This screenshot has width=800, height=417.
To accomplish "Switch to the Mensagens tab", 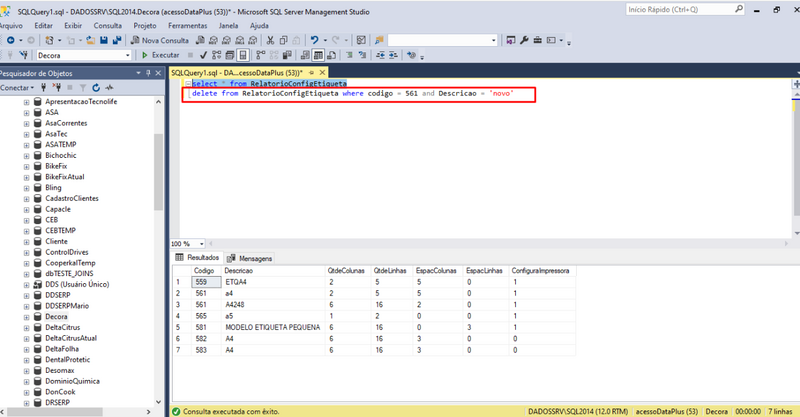I will [x=249, y=258].
